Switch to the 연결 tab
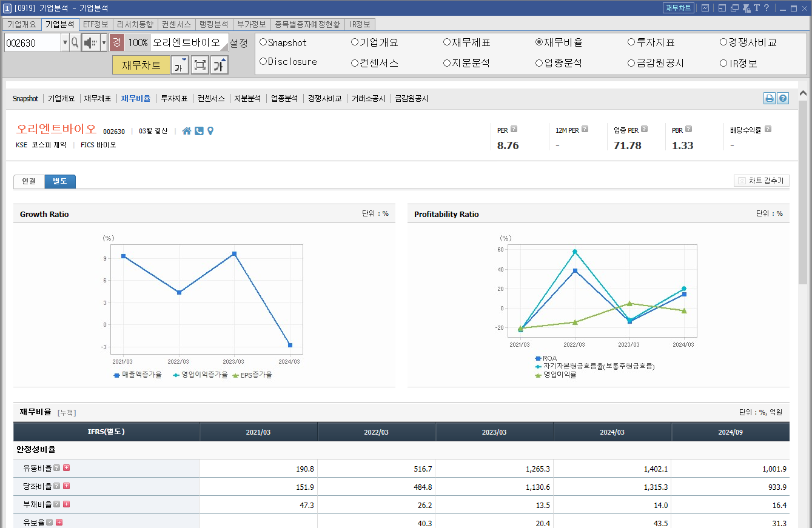Viewport: 812px width, 528px height. (x=29, y=181)
